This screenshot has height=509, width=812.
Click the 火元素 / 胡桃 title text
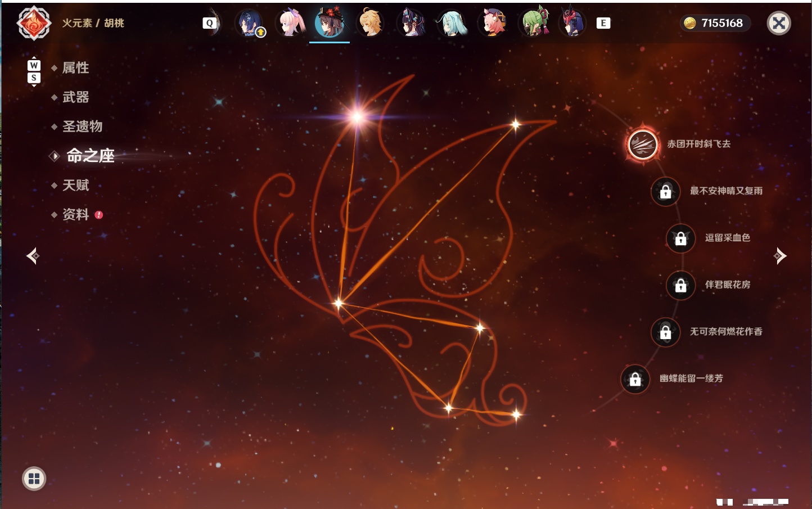[93, 23]
